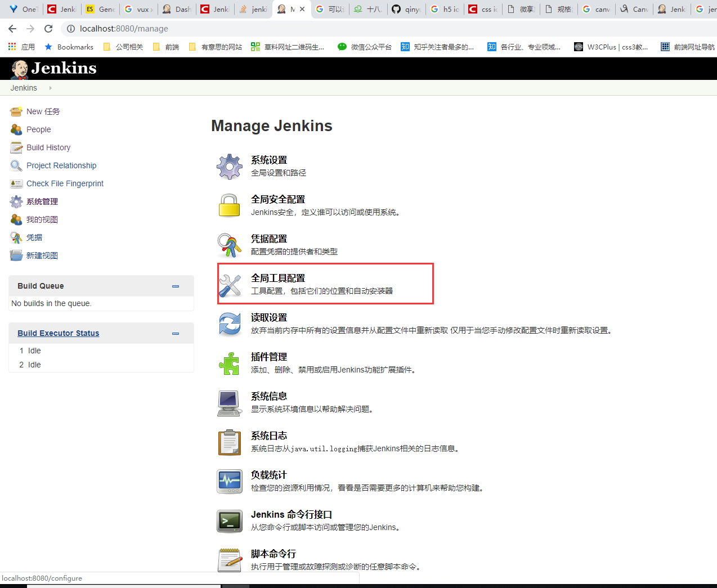Collapse the Build Queue panel

click(x=176, y=286)
